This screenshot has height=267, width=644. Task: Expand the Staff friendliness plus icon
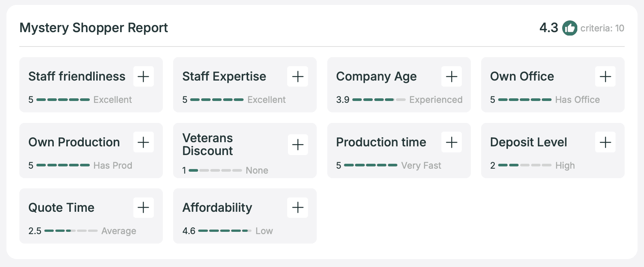[143, 76]
